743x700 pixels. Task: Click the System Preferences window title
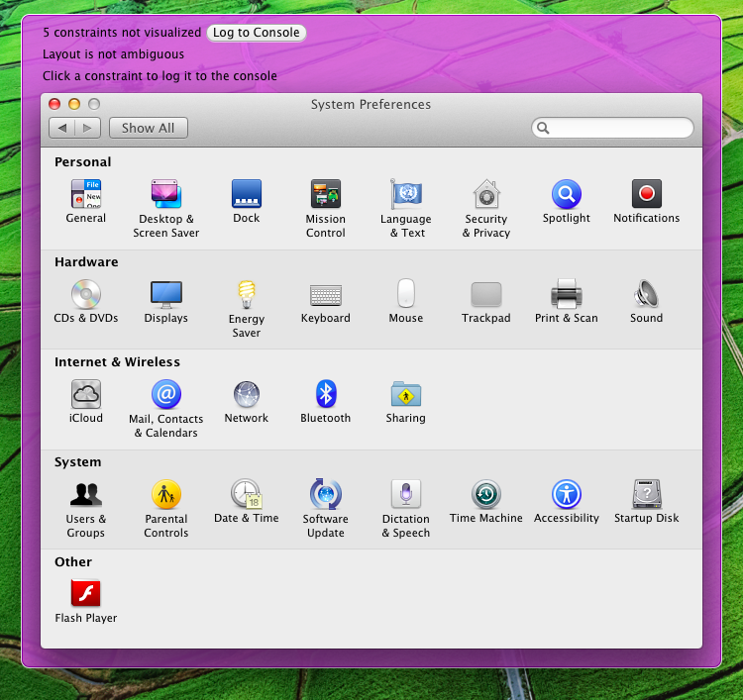pyautogui.click(x=371, y=104)
